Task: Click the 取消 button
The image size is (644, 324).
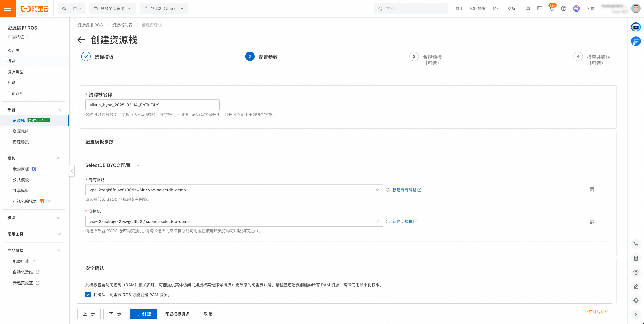Action: 208,314
